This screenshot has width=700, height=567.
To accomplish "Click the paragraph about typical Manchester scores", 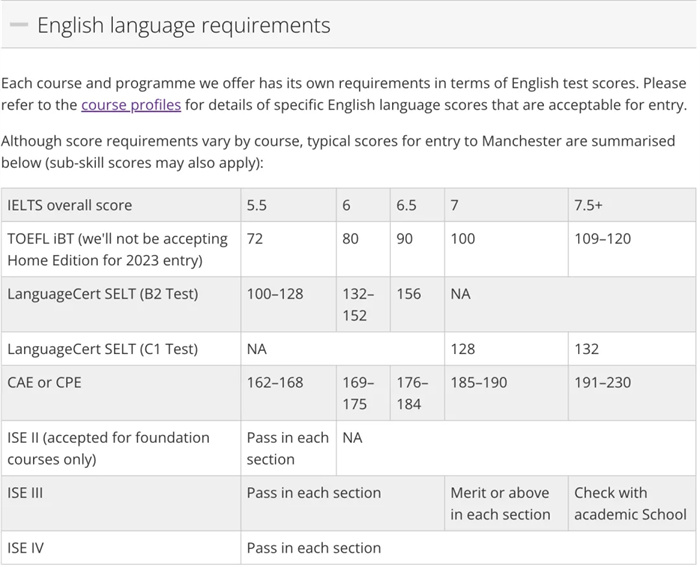I will (x=338, y=152).
